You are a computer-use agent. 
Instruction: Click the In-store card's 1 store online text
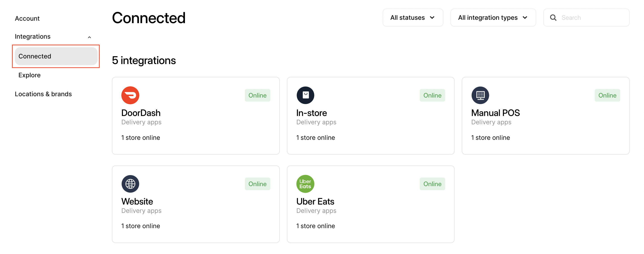315,138
